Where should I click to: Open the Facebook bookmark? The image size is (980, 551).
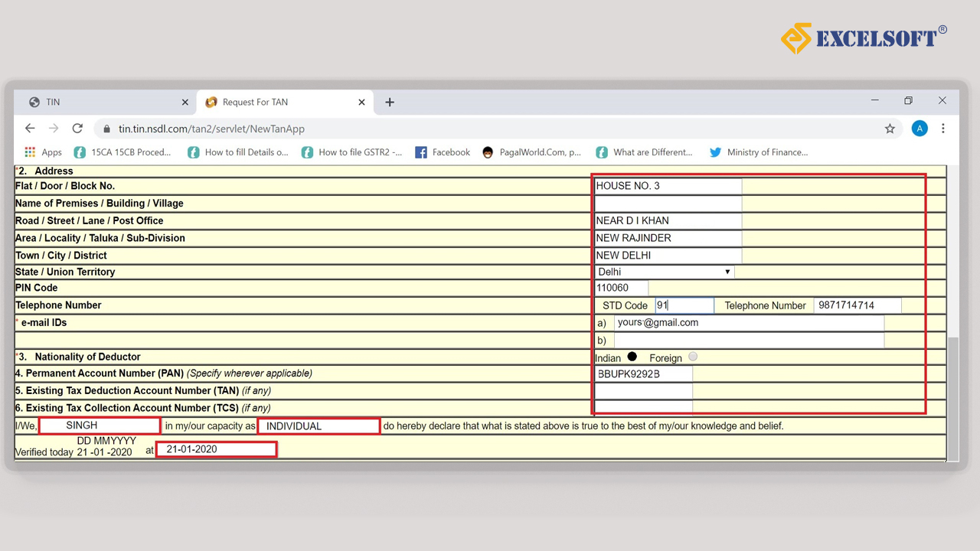[x=443, y=152]
